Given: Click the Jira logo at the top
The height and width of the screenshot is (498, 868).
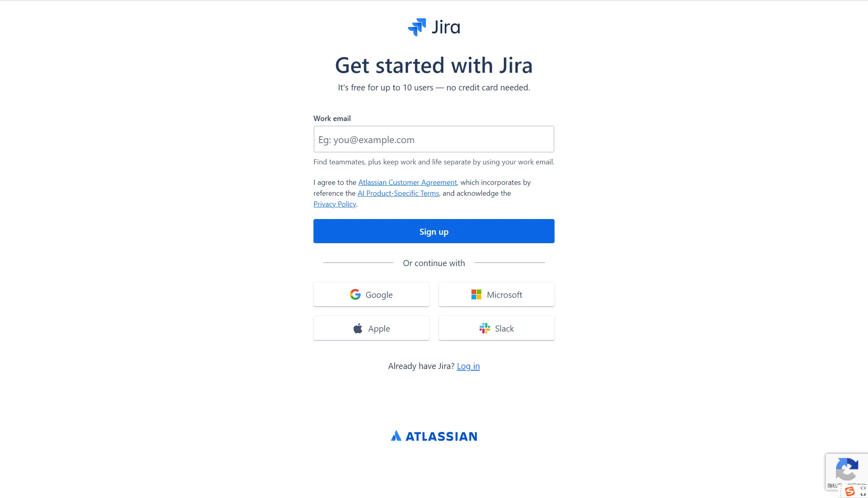Looking at the screenshot, I should pos(434,26).
